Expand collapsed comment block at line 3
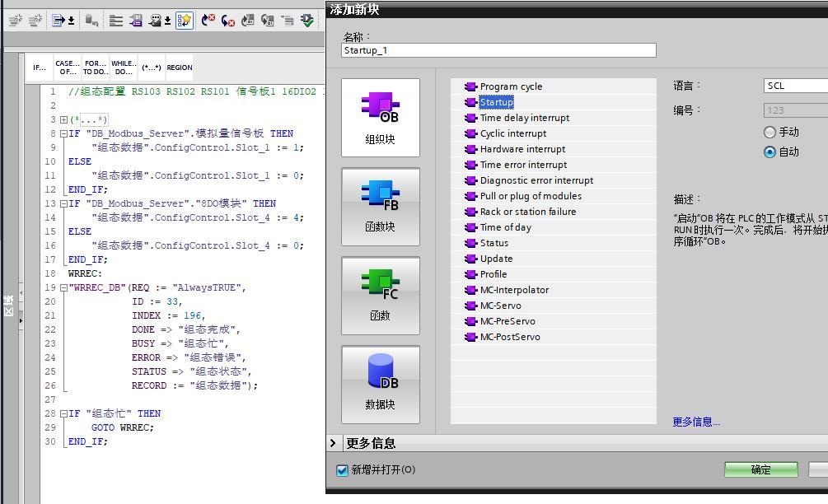This screenshot has height=504, width=828. 64,119
